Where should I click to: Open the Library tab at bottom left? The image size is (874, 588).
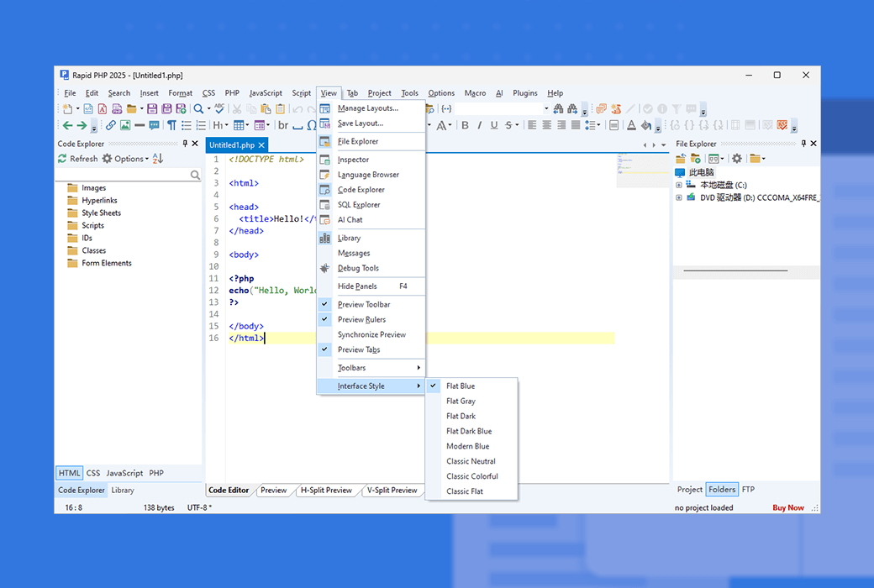pos(123,491)
